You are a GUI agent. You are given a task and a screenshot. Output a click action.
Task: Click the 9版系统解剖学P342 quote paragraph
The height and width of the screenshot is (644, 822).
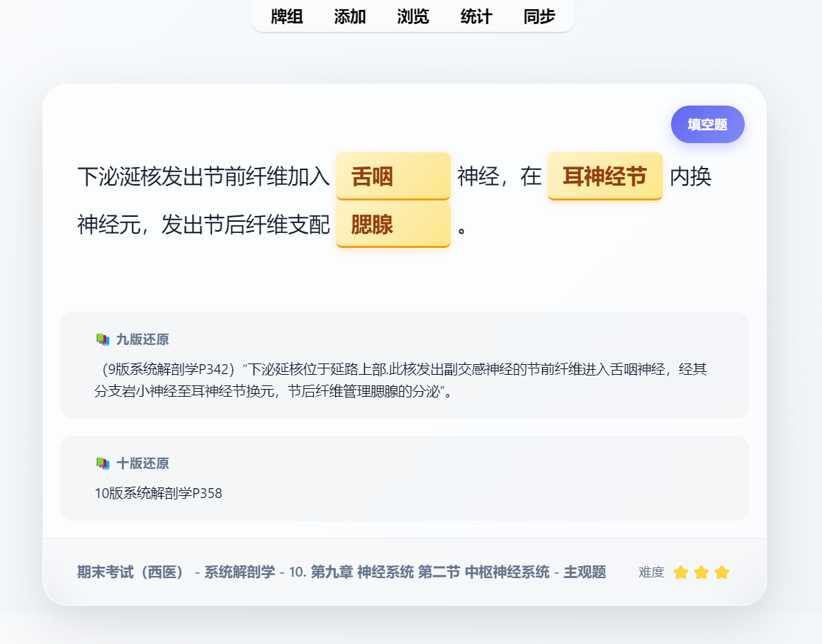(401, 380)
